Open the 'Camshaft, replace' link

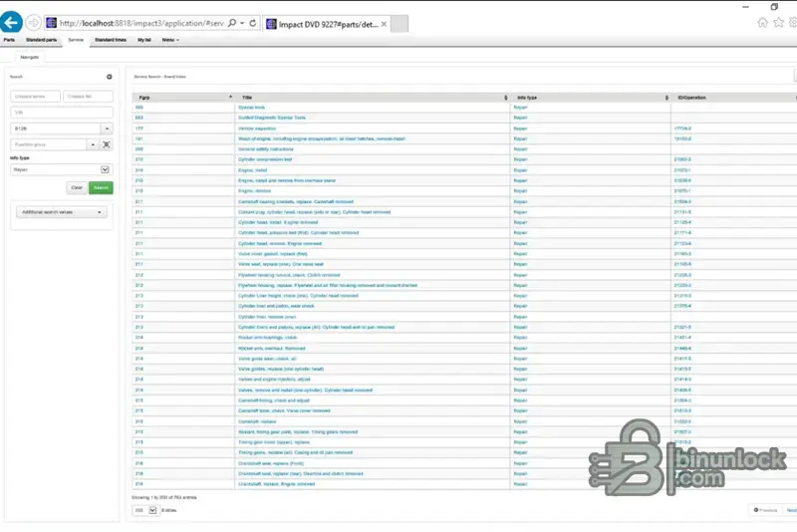coord(257,421)
